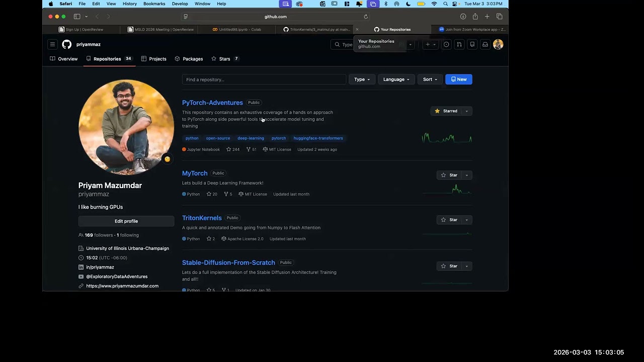Click the status emoji on profile picture
The height and width of the screenshot is (362, 644).
167,159
